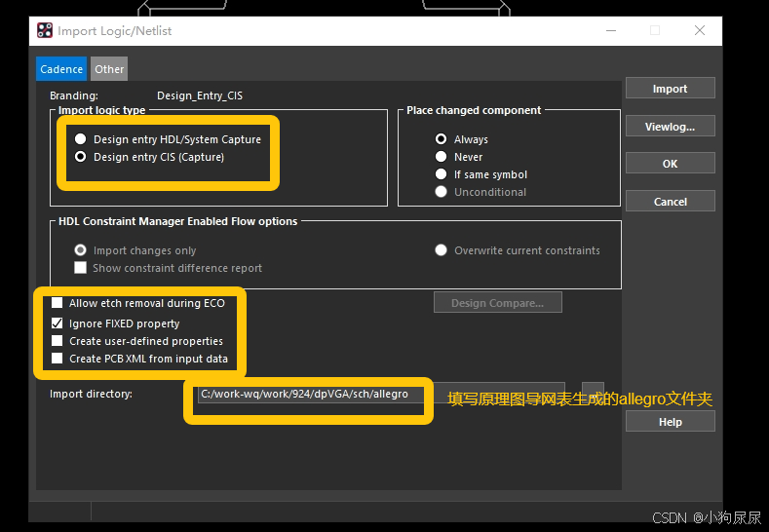
Task: Open Help for the import dialog
Action: click(x=670, y=422)
